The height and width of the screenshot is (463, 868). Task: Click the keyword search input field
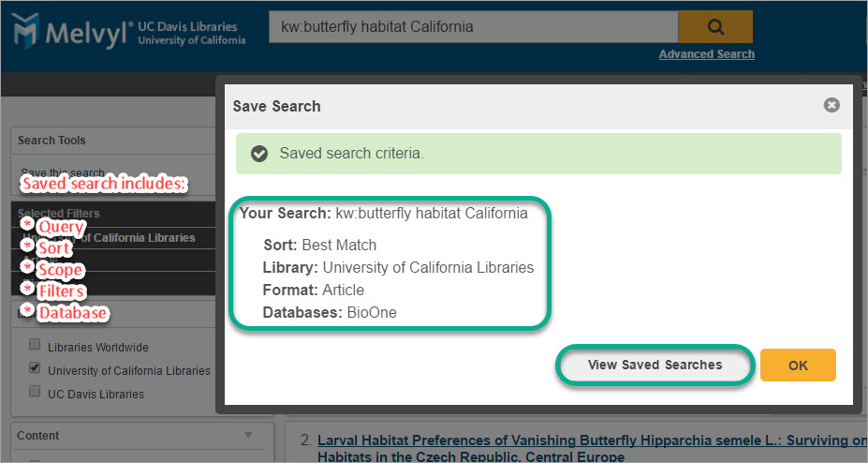click(x=473, y=26)
